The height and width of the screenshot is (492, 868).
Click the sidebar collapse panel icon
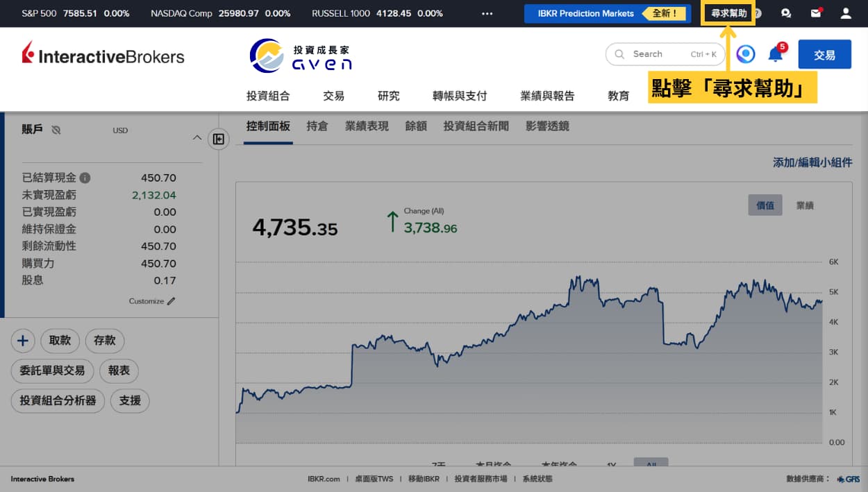[219, 139]
